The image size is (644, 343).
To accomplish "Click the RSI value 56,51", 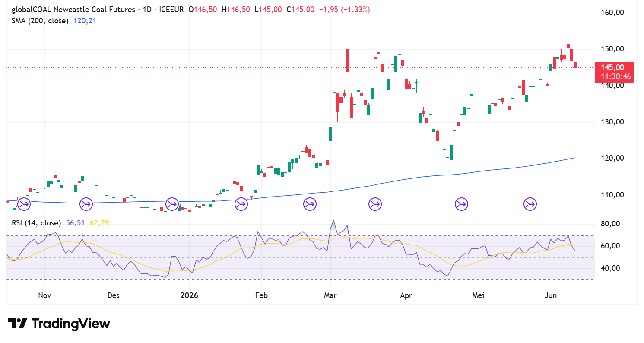I will (x=76, y=223).
